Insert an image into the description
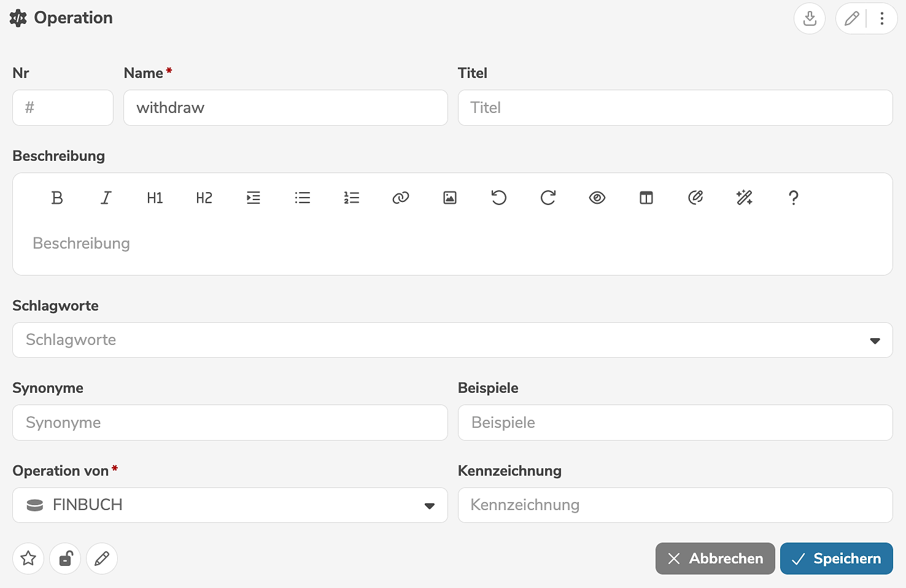Image resolution: width=906 pixels, height=588 pixels. pyautogui.click(x=450, y=198)
